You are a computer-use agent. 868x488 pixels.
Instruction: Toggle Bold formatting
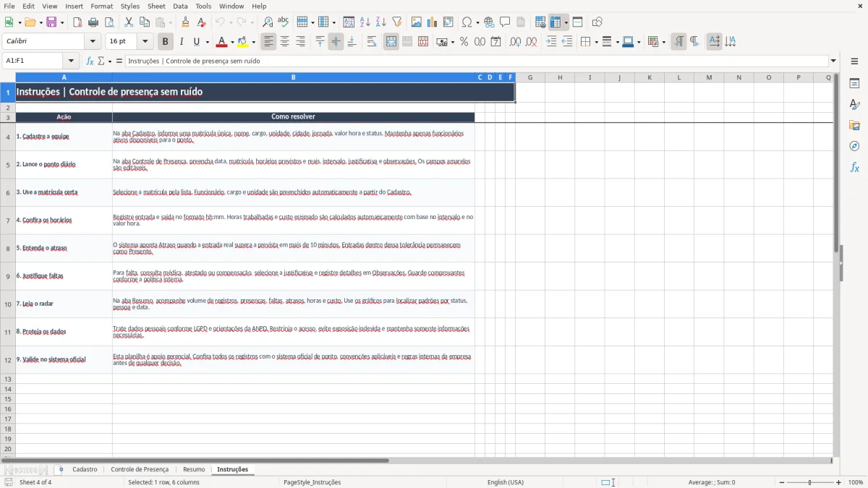click(x=165, y=42)
